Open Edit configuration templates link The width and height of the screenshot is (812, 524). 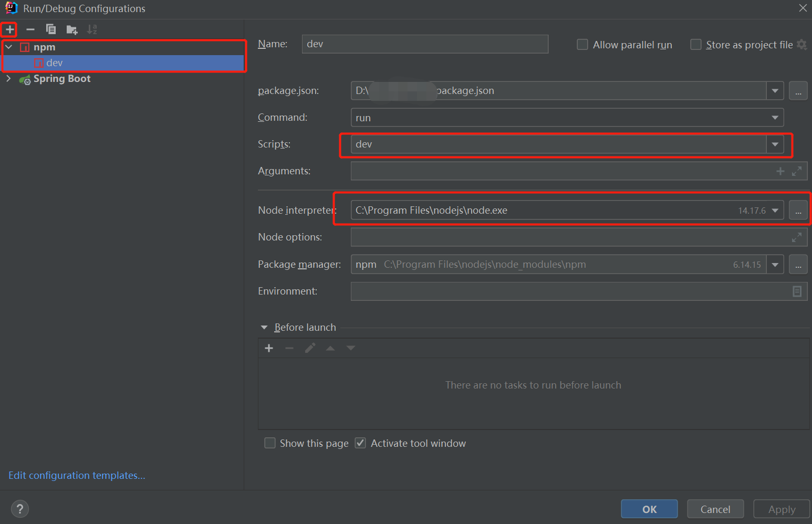[77, 475]
